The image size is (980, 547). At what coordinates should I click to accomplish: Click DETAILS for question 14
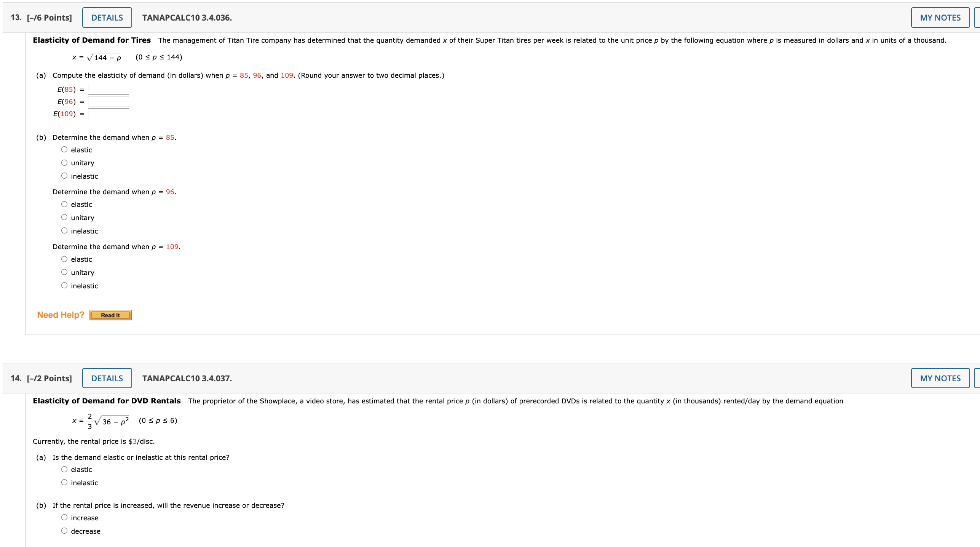[x=107, y=378]
